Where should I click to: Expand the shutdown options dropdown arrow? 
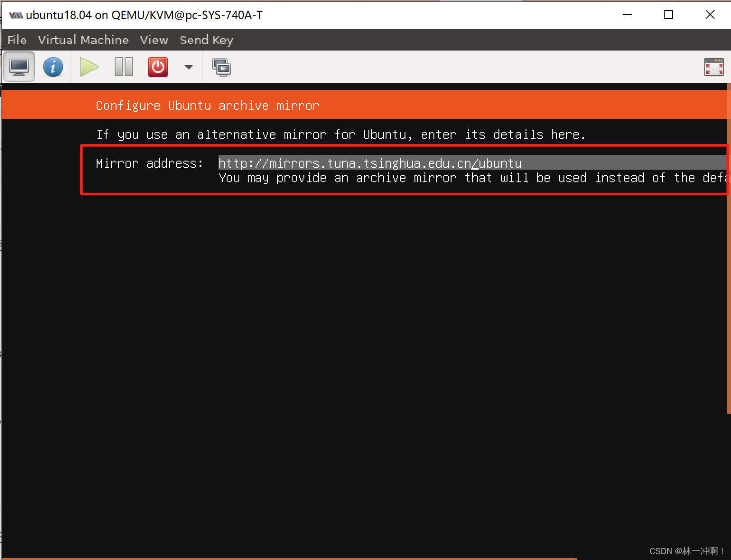188,67
